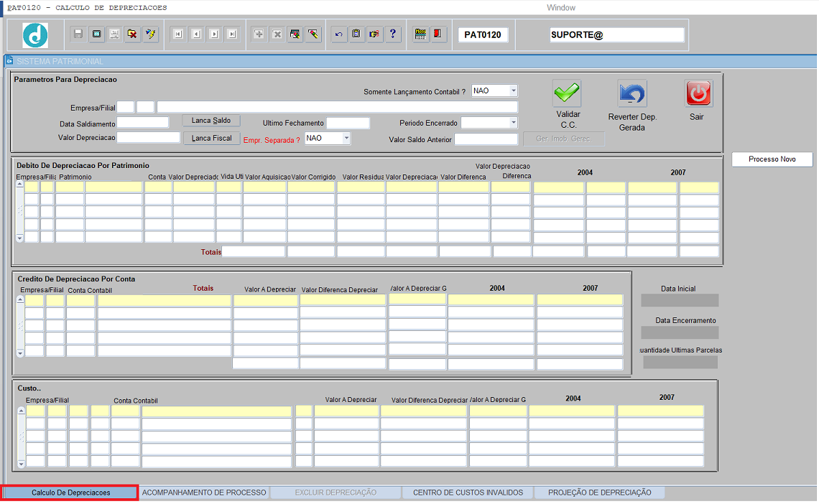This screenshot has height=504, width=819.
Task: Click the Reverter Dep. Gerada blue arrow icon
Action: 632,94
